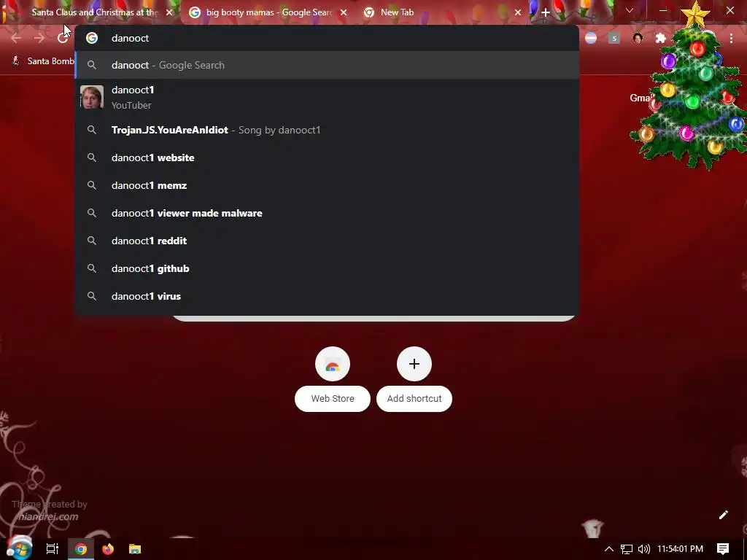Click the network tray icon
Screen dimensions: 747x560
tap(627, 549)
